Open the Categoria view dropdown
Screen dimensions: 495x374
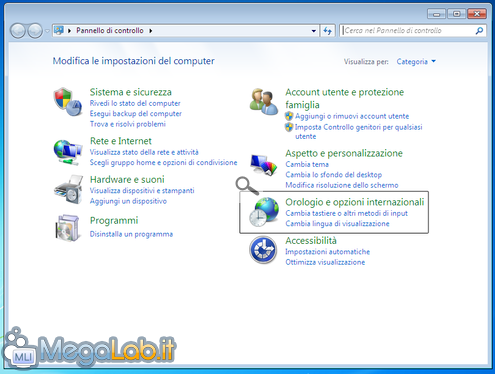coord(416,61)
